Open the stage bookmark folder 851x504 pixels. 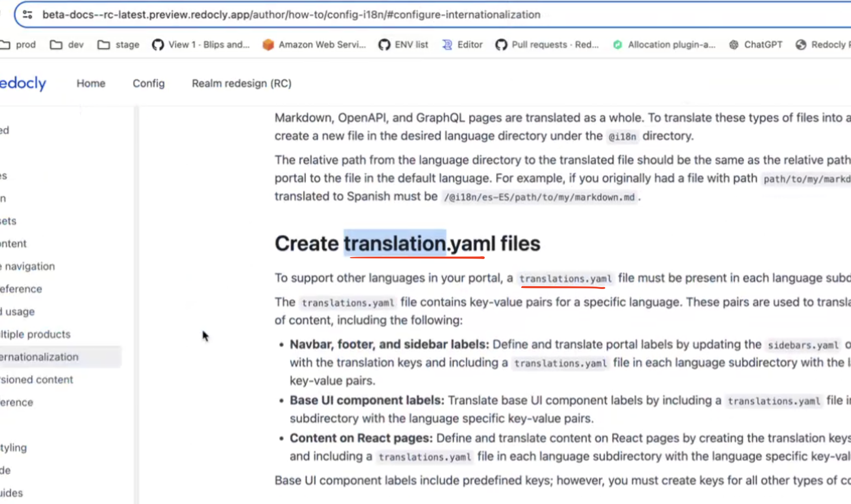pos(119,44)
